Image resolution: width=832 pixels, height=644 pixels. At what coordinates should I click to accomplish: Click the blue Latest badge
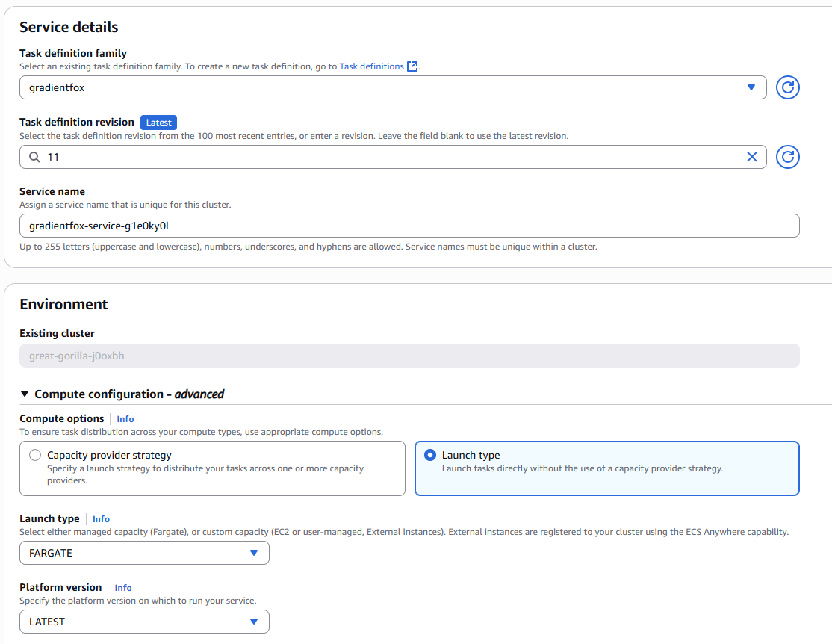point(158,123)
